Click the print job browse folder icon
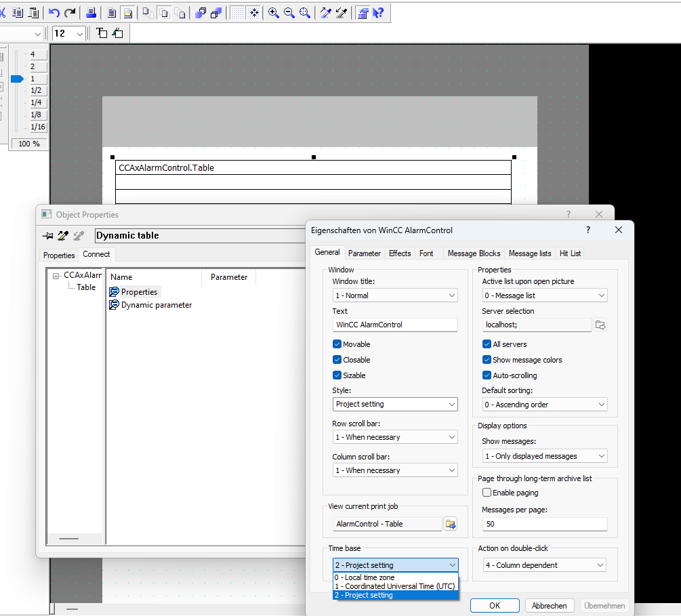The width and height of the screenshot is (681, 616). [x=451, y=524]
